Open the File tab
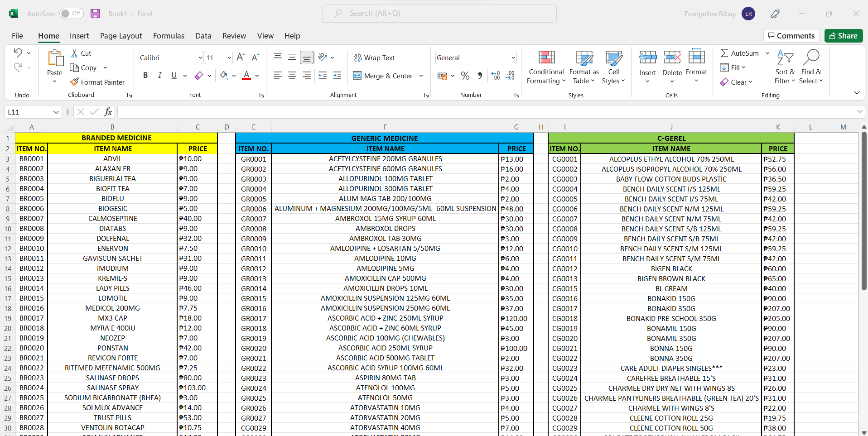This screenshot has height=436, width=868. pyautogui.click(x=17, y=36)
